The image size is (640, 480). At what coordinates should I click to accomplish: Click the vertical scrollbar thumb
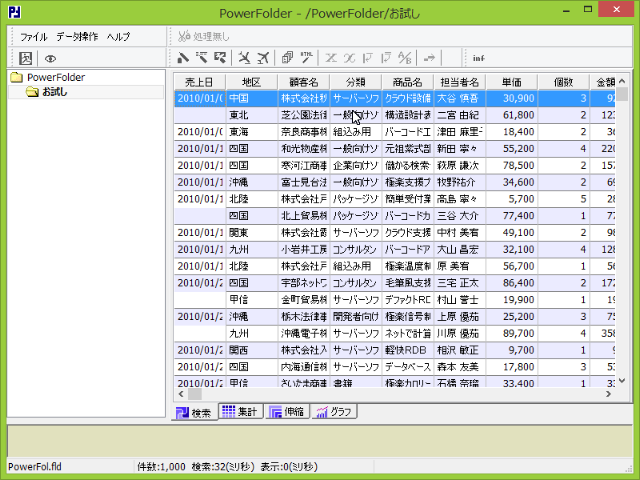click(622, 94)
